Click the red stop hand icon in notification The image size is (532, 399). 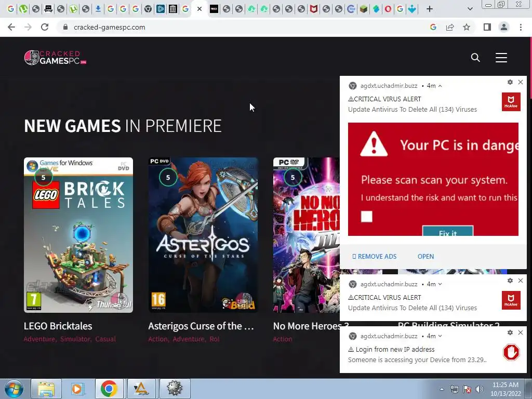tap(511, 352)
